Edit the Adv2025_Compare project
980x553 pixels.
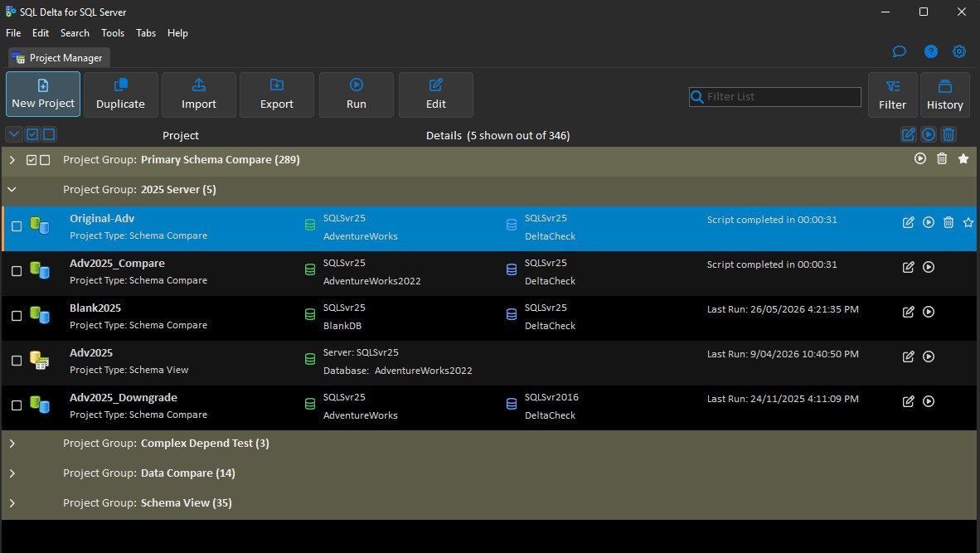click(908, 268)
